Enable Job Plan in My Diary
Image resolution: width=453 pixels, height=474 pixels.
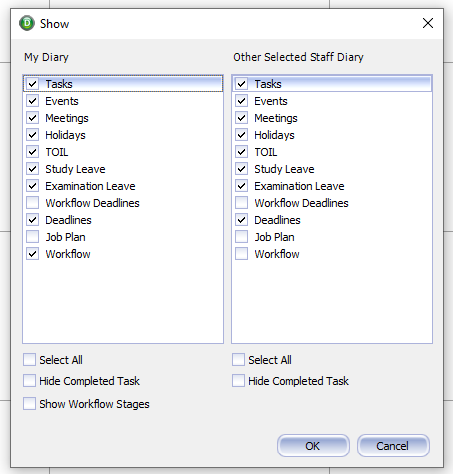click(33, 237)
